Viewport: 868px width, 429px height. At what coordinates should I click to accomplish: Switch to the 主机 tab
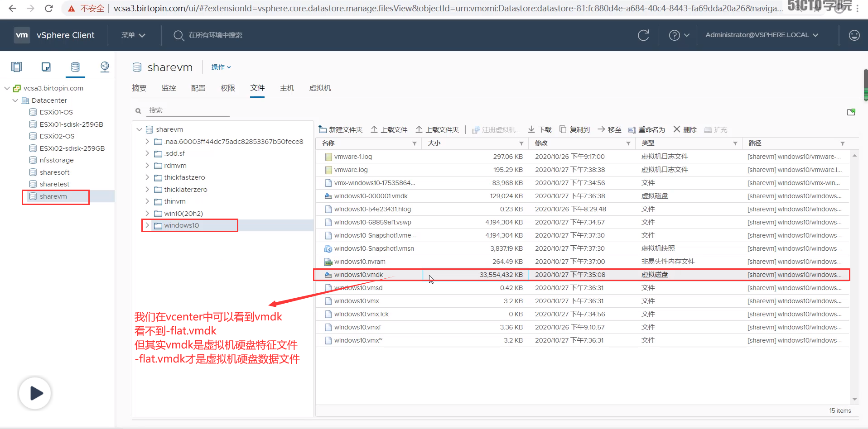(x=287, y=88)
